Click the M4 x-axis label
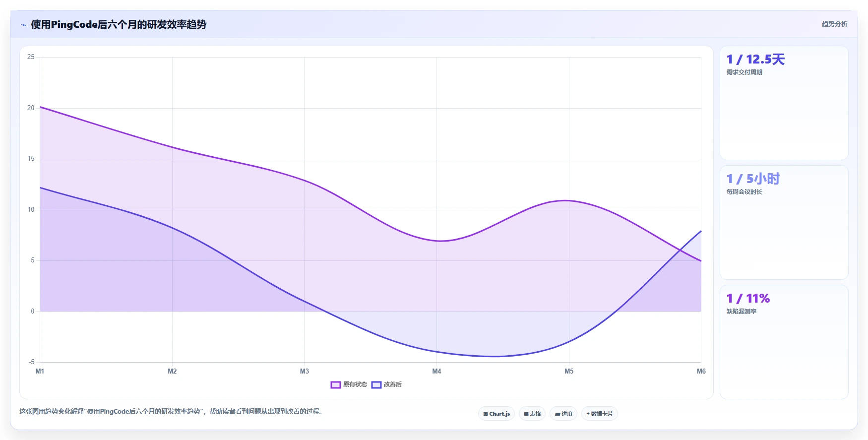Image resolution: width=868 pixels, height=440 pixels. point(436,371)
